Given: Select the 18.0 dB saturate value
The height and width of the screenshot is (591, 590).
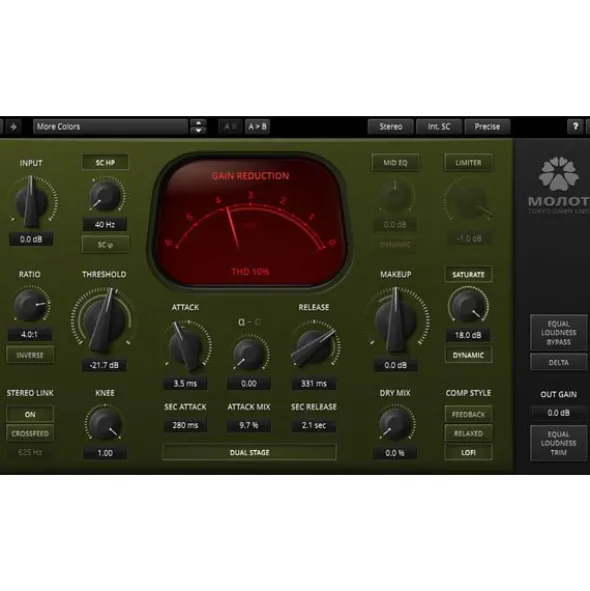Looking at the screenshot, I should [x=468, y=335].
